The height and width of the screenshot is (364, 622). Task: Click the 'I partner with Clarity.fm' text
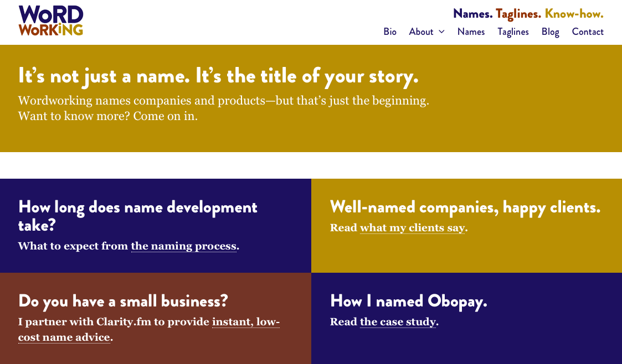tap(114, 322)
